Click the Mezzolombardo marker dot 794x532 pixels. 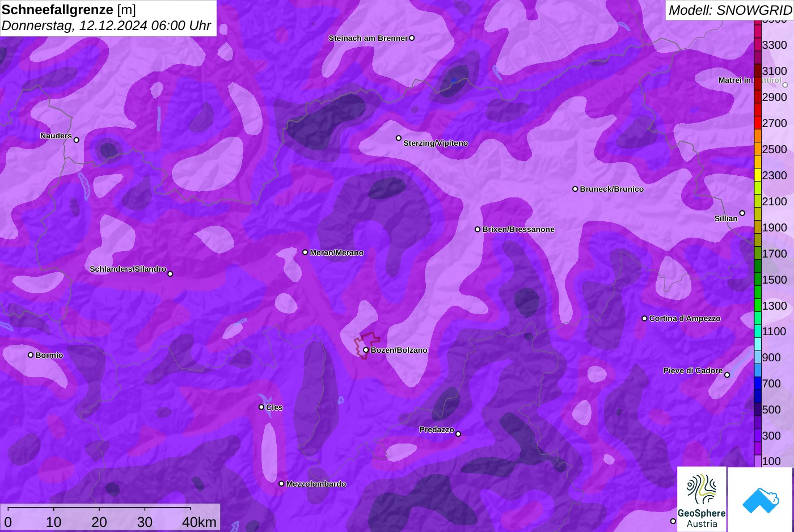281,484
